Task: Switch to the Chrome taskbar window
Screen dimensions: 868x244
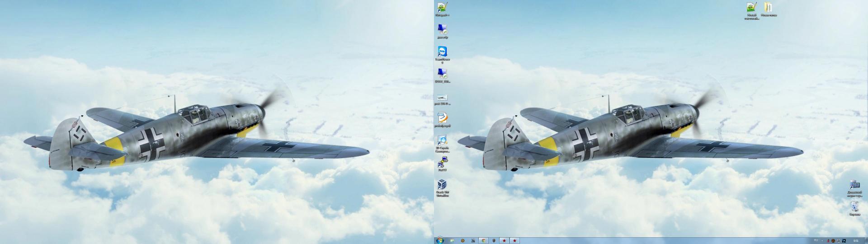Action: (483, 240)
